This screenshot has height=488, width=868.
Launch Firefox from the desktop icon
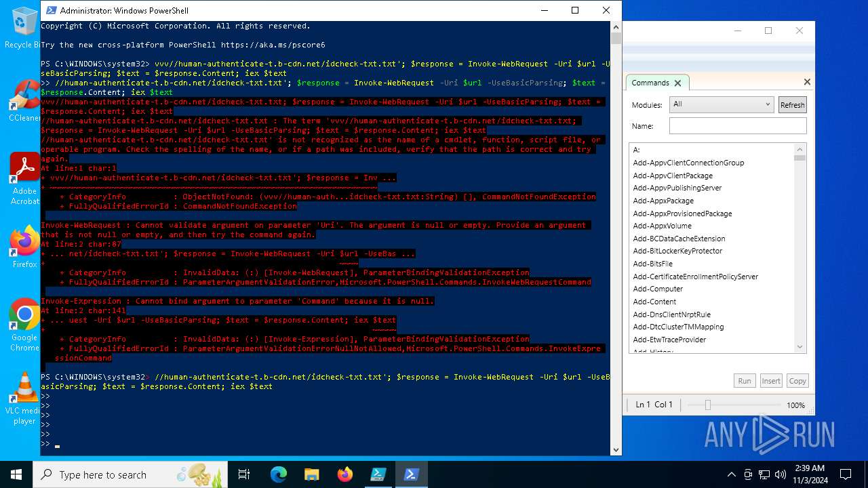coord(24,247)
